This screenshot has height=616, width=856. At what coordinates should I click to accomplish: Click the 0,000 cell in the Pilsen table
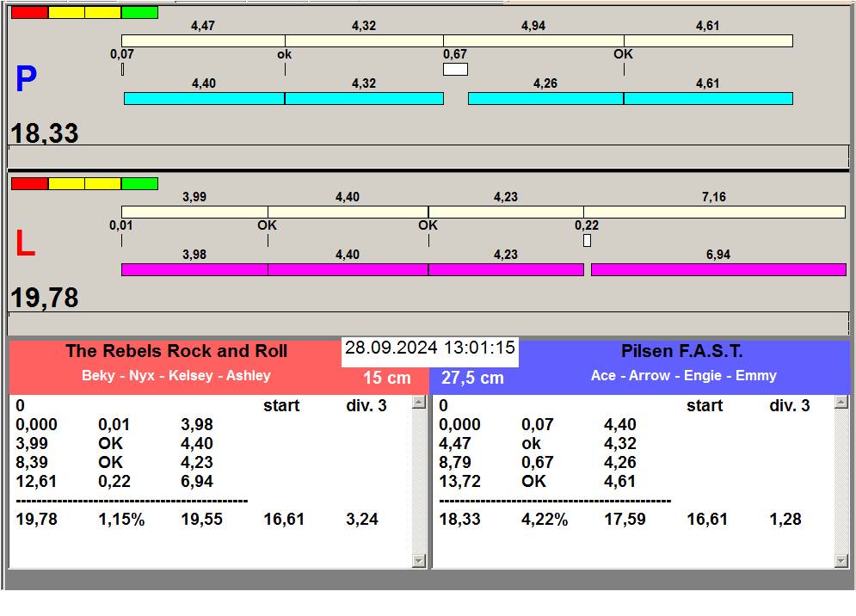[459, 424]
